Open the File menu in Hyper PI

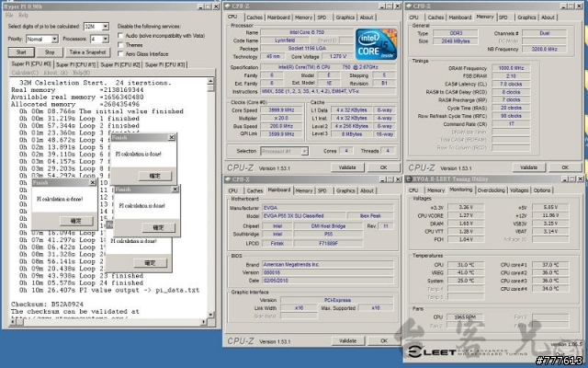8,16
